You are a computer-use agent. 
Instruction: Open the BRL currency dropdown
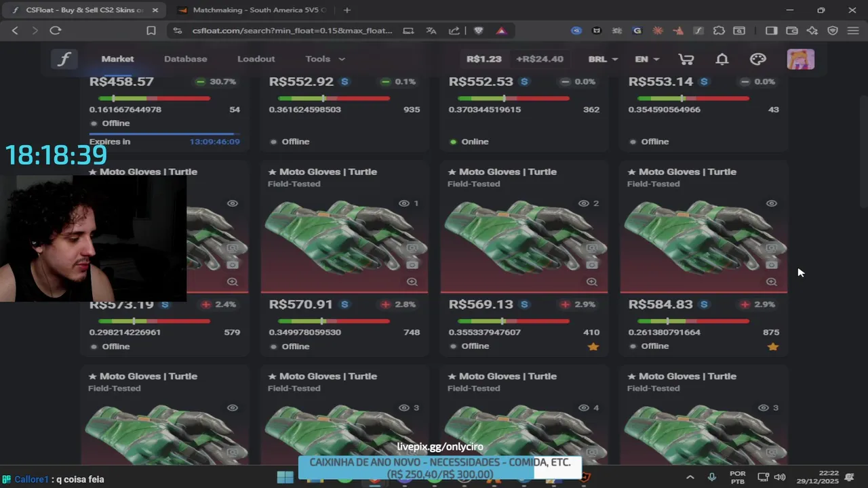click(x=603, y=59)
